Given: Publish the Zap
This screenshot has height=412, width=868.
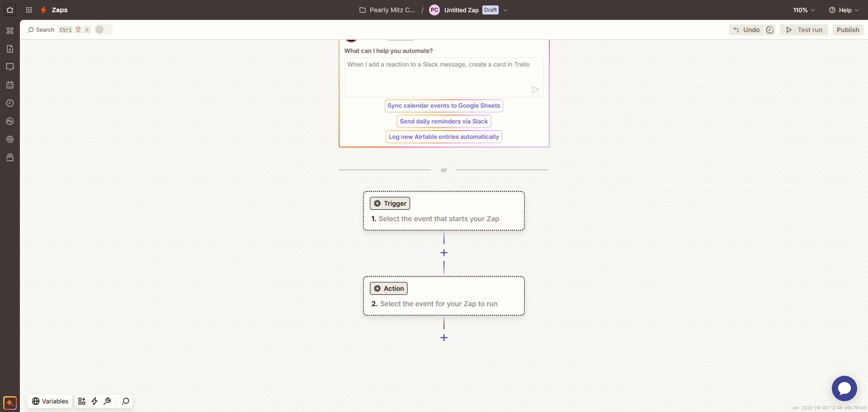Looking at the screenshot, I should click(x=848, y=30).
